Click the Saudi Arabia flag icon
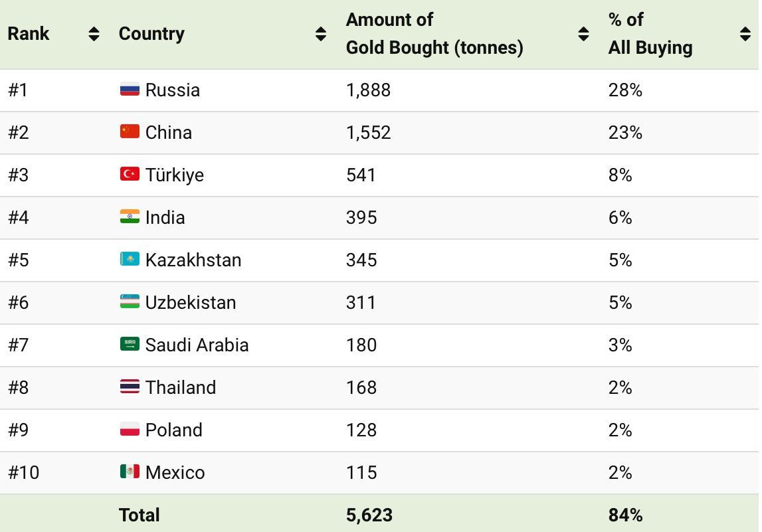762x532 pixels. 130,344
